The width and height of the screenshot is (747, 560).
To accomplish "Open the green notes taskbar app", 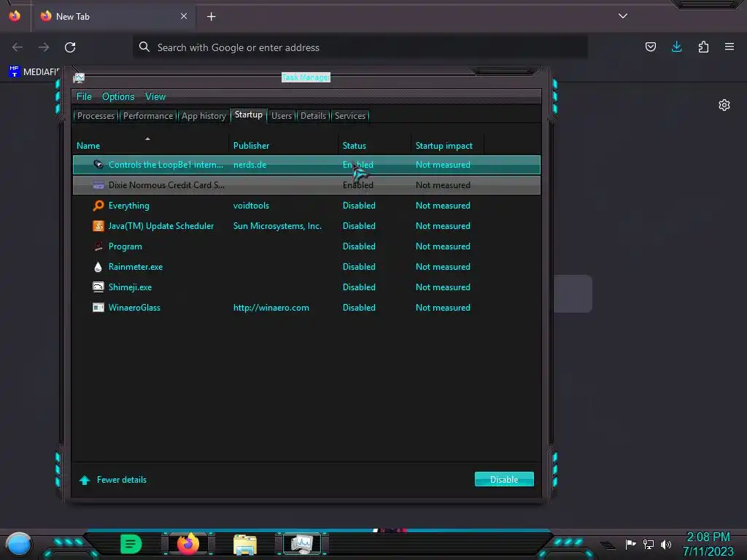I will point(131,544).
